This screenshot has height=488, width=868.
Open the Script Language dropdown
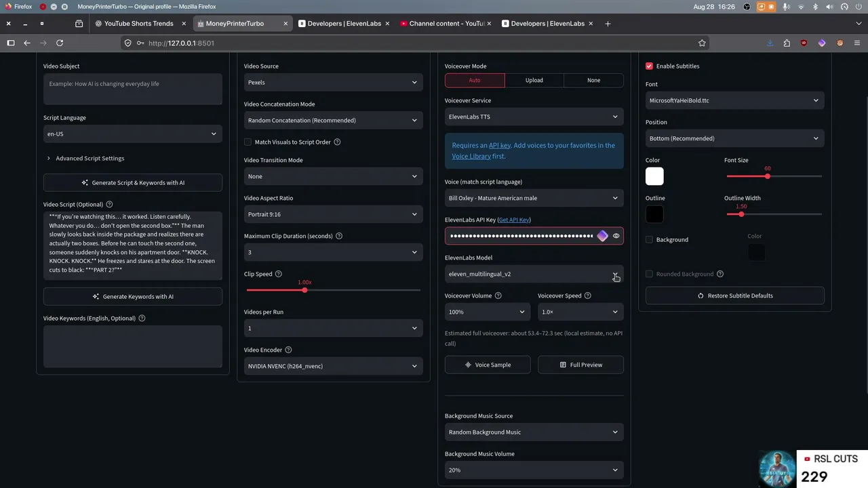tap(133, 134)
